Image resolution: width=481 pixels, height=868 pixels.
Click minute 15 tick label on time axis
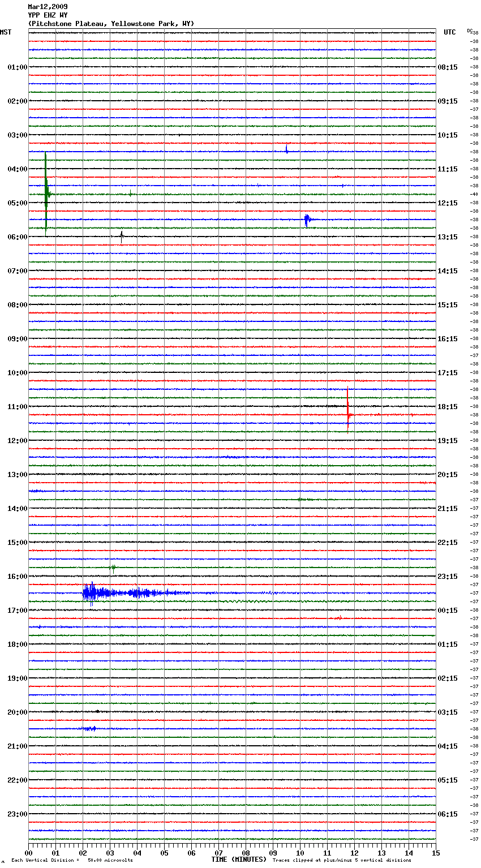(436, 853)
